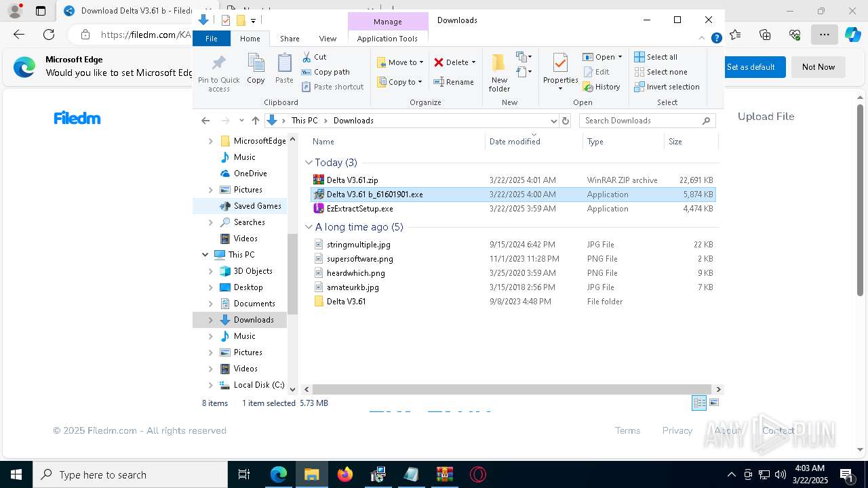This screenshot has height=488, width=868.
Task: Navigate back in File Explorer
Action: pos(205,121)
